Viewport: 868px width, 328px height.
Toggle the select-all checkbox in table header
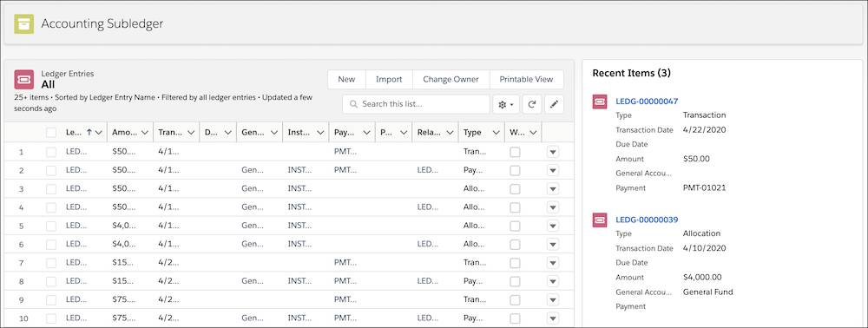pos(51,132)
